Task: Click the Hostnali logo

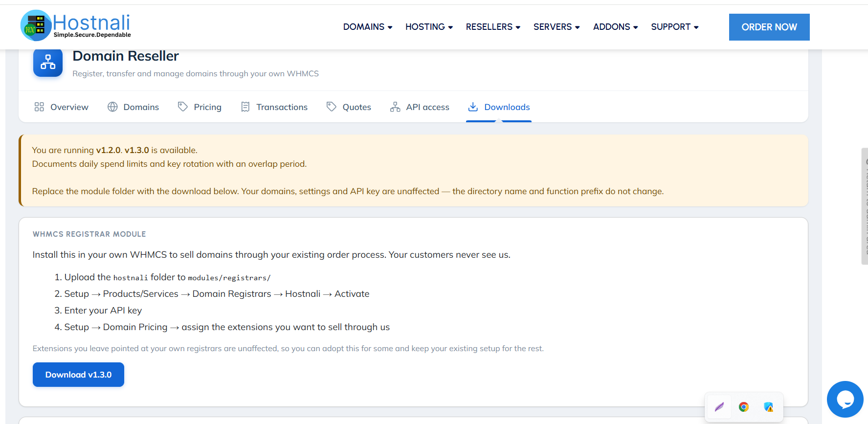Action: point(76,25)
